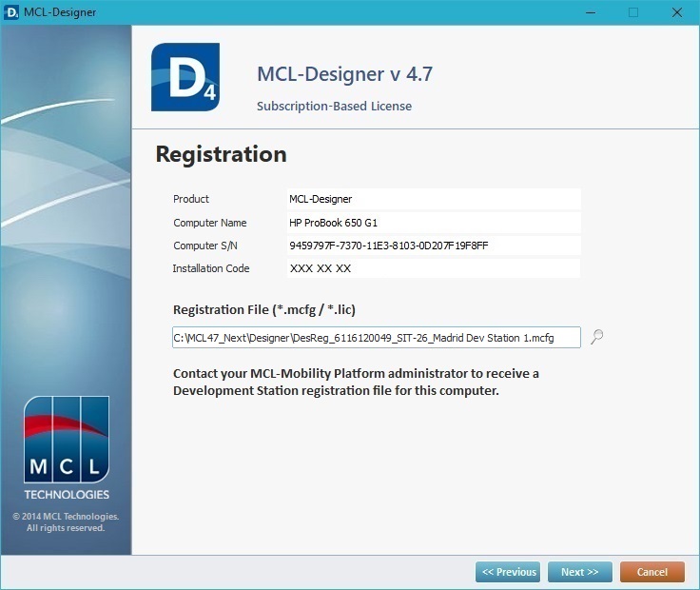700x590 pixels.
Task: Click the Installation Code field
Action: [x=433, y=268]
